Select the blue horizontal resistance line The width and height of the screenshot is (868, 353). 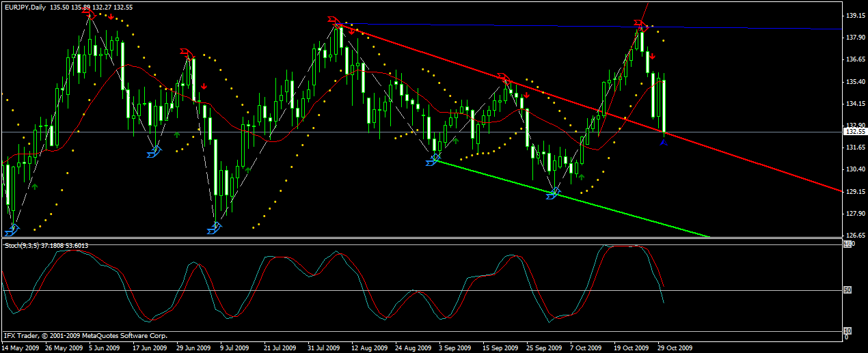coord(752,28)
